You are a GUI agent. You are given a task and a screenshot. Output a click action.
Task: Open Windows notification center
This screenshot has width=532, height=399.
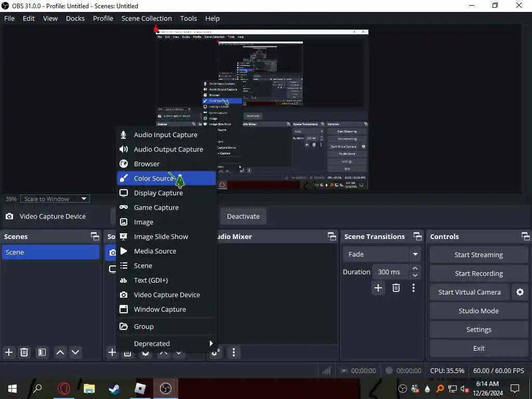[x=515, y=389]
